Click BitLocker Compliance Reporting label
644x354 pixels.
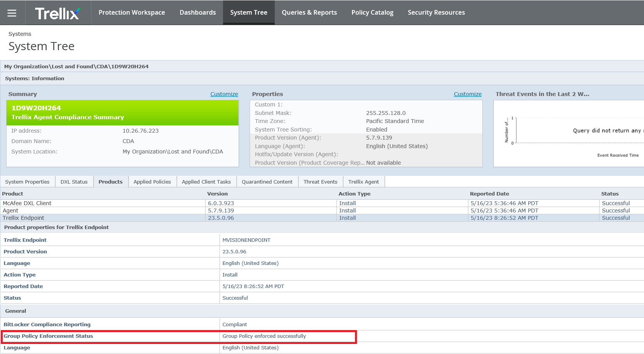point(47,324)
